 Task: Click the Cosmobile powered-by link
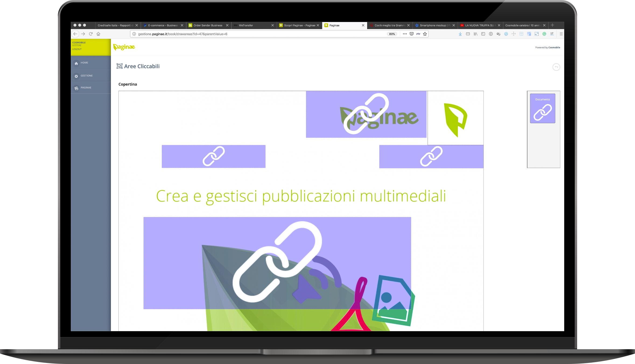554,48
